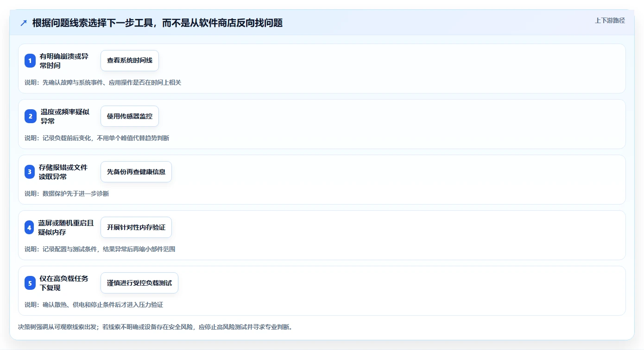Click the number 5 step badge

pyautogui.click(x=30, y=283)
